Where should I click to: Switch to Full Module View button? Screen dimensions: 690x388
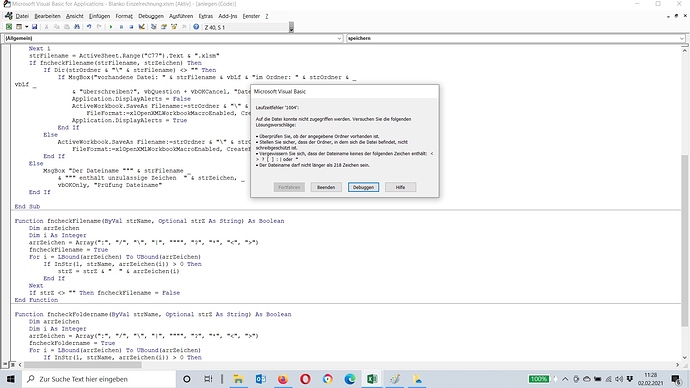coord(13,365)
